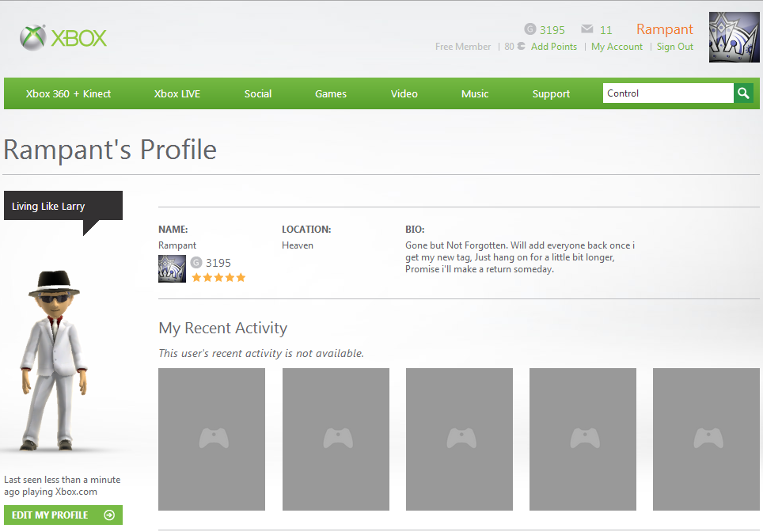Open the Video menu

[404, 93]
